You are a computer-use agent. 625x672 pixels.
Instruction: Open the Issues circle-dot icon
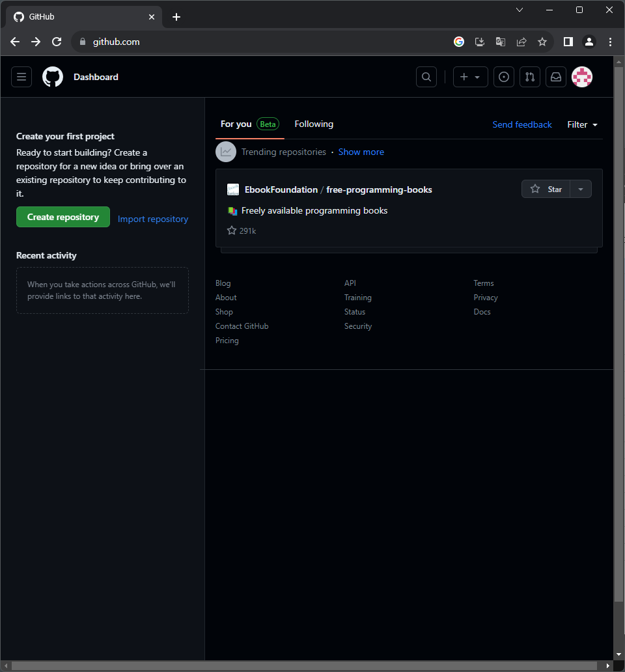pyautogui.click(x=504, y=77)
